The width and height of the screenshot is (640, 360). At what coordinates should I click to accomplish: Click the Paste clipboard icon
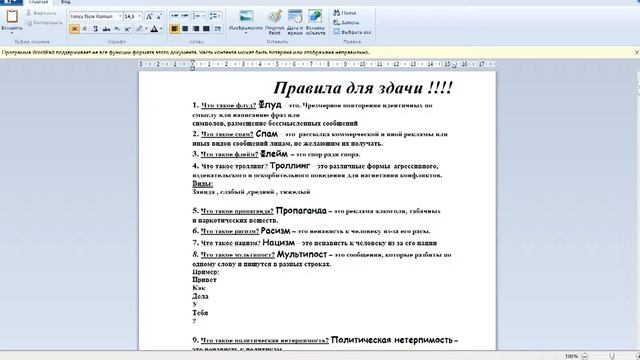coord(12,16)
